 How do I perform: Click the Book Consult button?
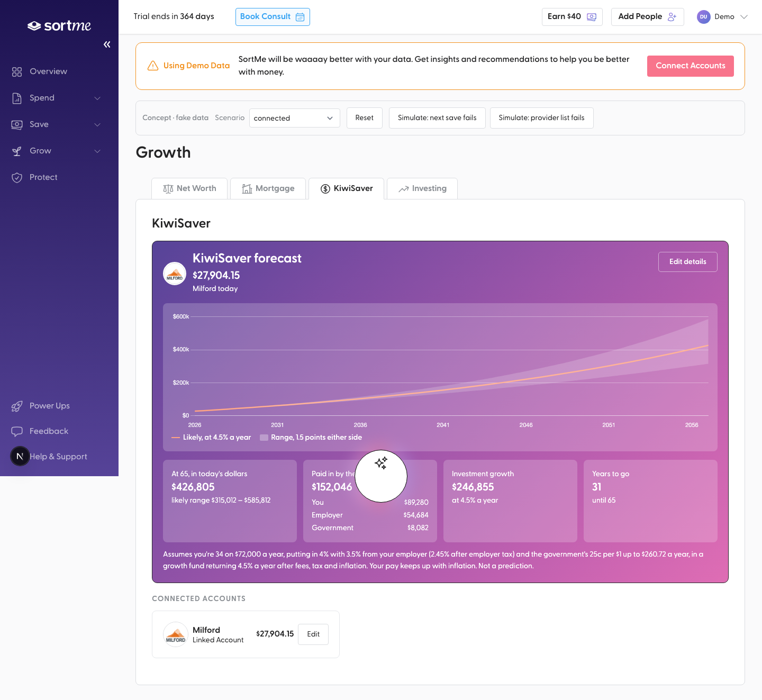pyautogui.click(x=273, y=17)
